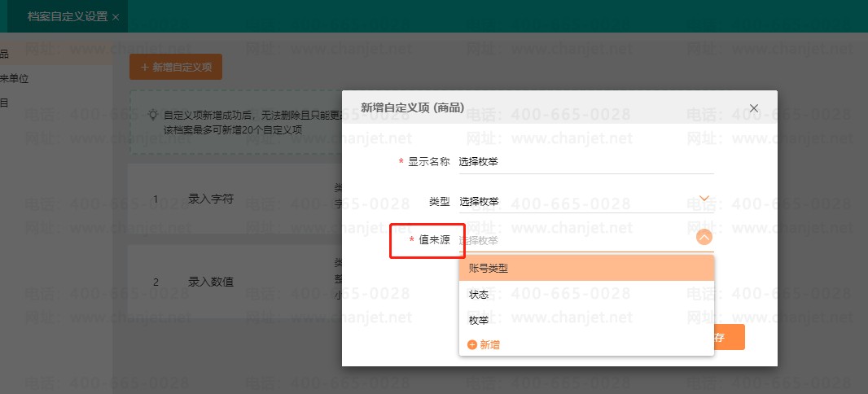This screenshot has height=394, width=868.
Task: Close the 新增自定义项 dialog
Action: pos(753,108)
